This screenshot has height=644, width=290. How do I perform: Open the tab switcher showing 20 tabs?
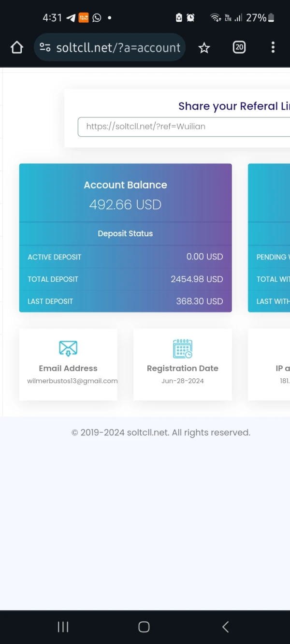(239, 47)
